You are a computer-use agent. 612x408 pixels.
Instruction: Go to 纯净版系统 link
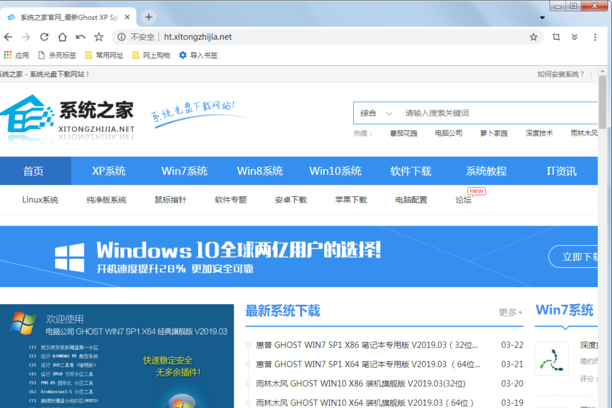(106, 200)
